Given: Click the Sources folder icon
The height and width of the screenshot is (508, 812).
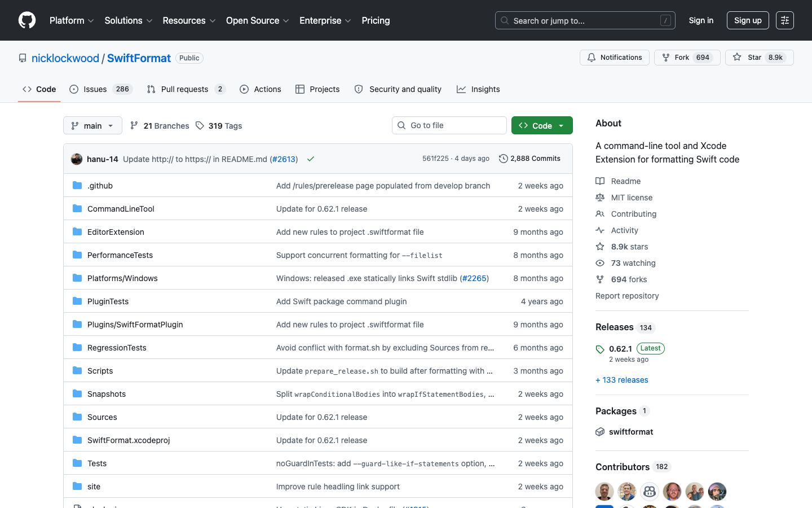Looking at the screenshot, I should 77,417.
